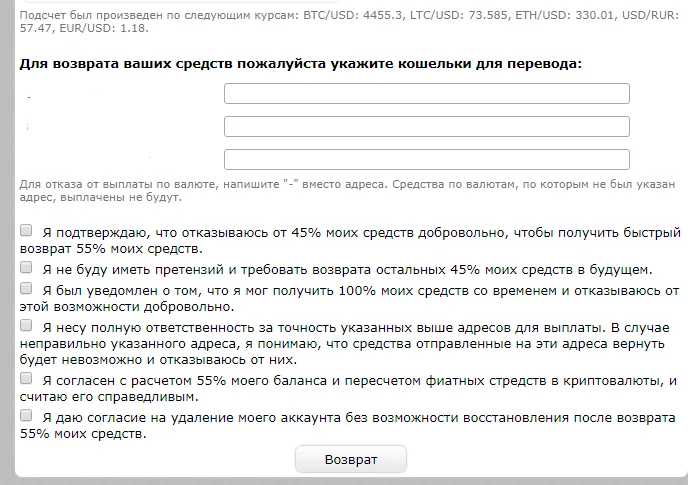
Task: Click the second wallet address input field
Action: point(426,127)
